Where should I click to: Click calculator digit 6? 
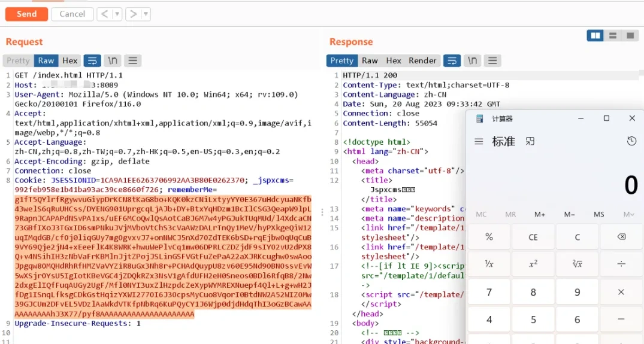click(x=578, y=319)
